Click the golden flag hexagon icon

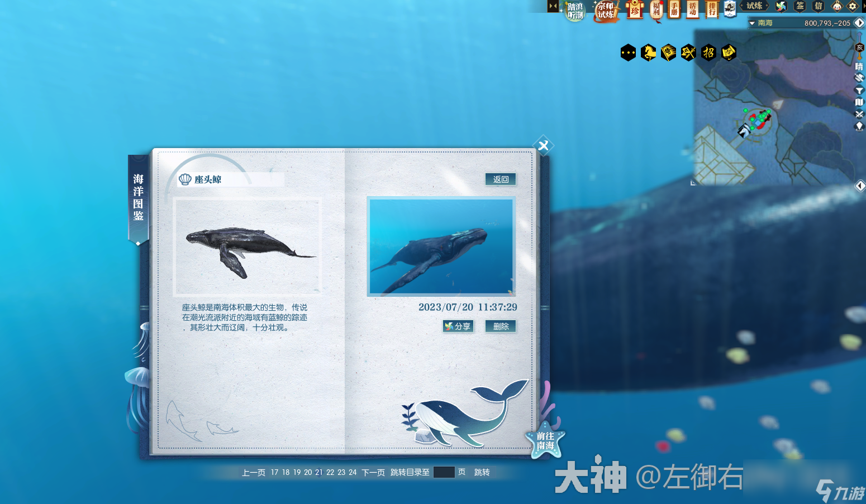pos(668,53)
